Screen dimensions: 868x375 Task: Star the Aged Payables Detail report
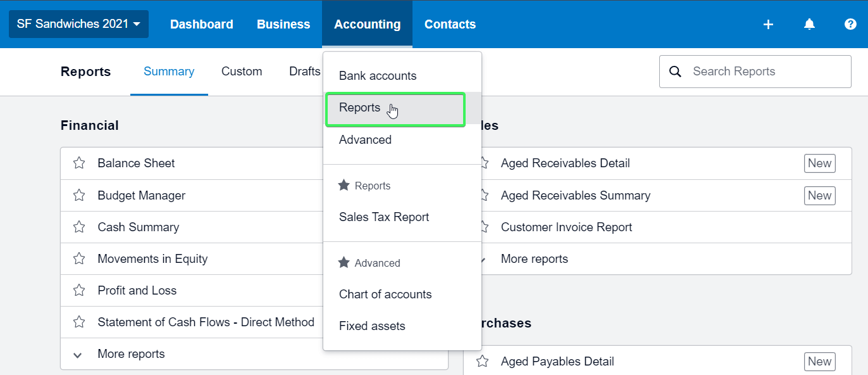coord(483,361)
